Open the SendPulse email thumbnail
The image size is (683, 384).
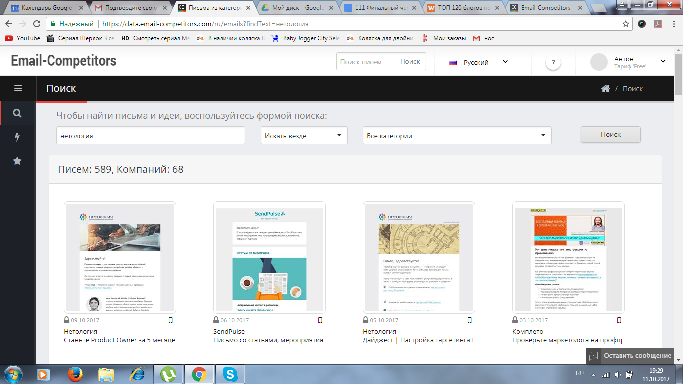269,257
